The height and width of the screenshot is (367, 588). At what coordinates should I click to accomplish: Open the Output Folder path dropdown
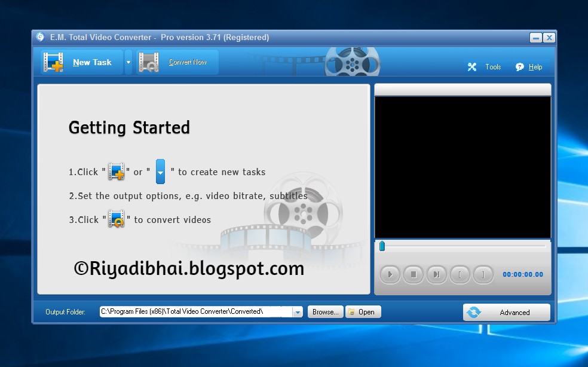298,311
